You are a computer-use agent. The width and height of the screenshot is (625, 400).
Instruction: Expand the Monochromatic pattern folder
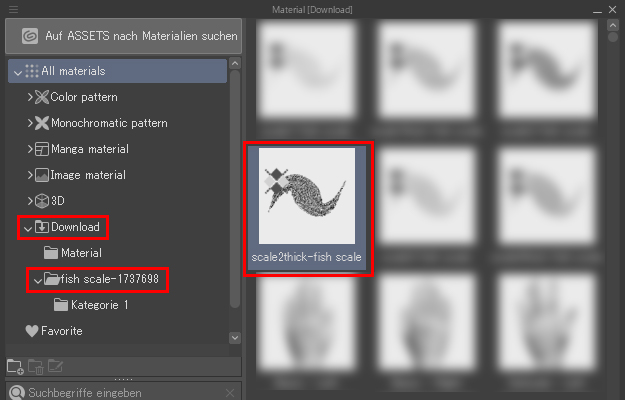29,123
